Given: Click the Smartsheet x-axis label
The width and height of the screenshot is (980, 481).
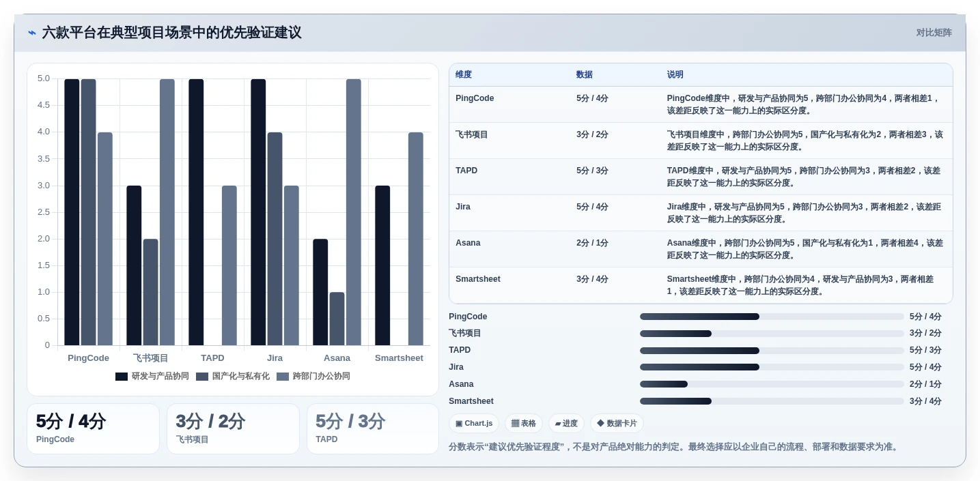Looking at the screenshot, I should [400, 358].
